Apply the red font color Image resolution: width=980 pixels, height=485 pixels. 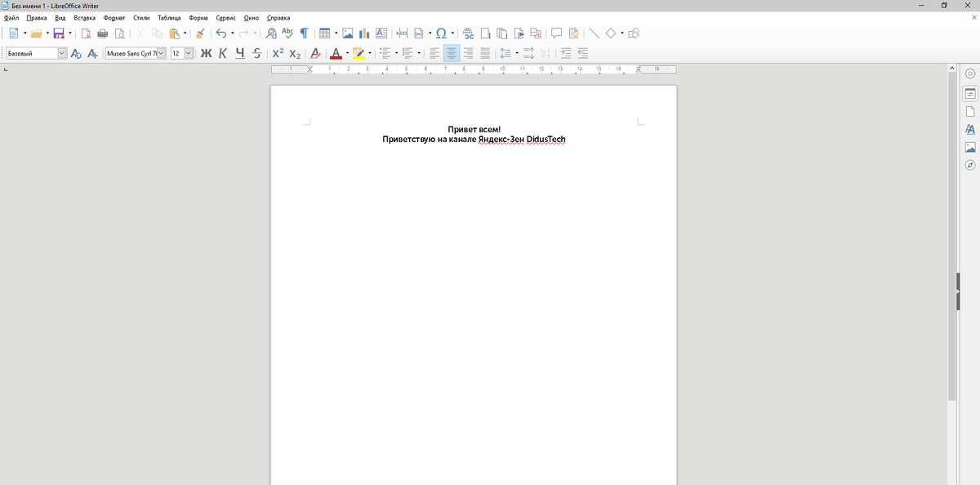pos(335,53)
